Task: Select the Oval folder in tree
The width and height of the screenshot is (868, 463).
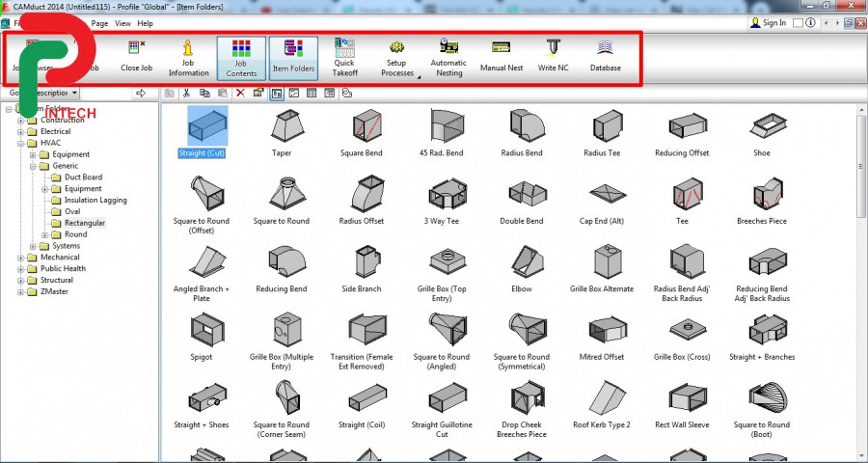Action: (72, 211)
